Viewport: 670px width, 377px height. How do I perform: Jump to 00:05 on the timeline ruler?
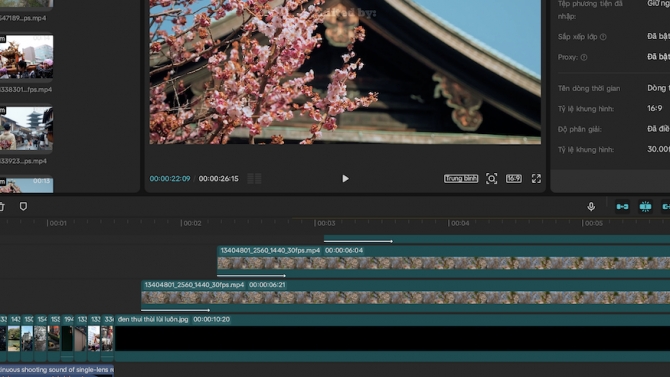[593, 223]
